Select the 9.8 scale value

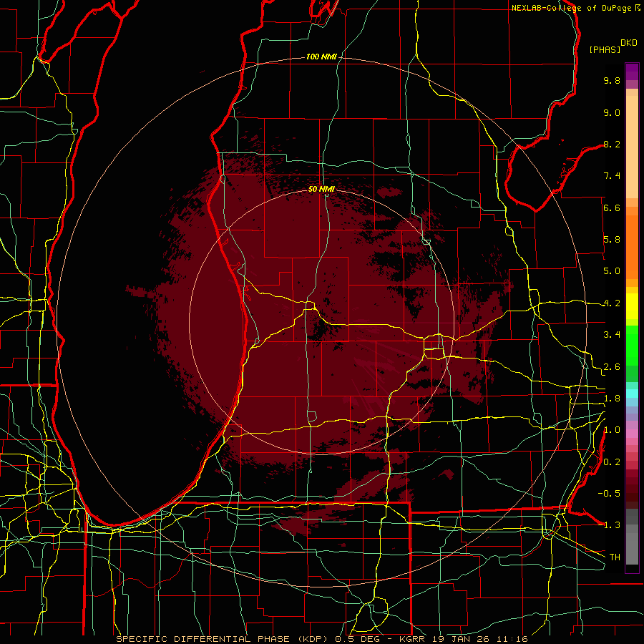coord(612,80)
